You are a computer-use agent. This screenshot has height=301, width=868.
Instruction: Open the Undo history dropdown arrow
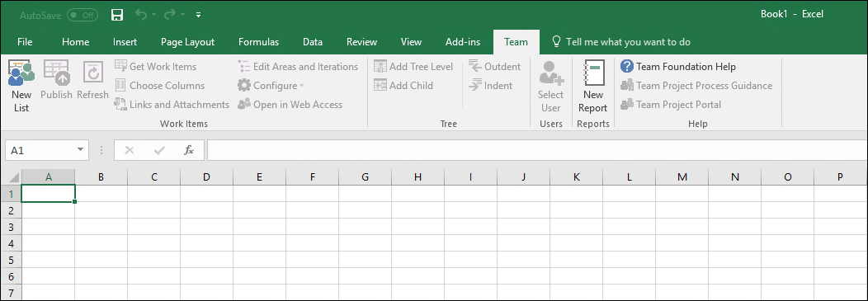point(153,15)
